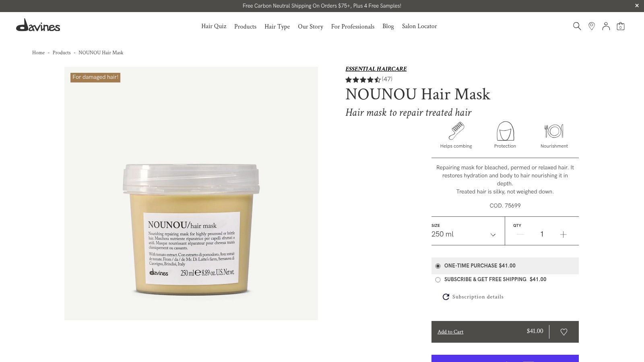Viewport: 644px width, 362px height.
Task: Increase quantity with plus button
Action: click(563, 234)
